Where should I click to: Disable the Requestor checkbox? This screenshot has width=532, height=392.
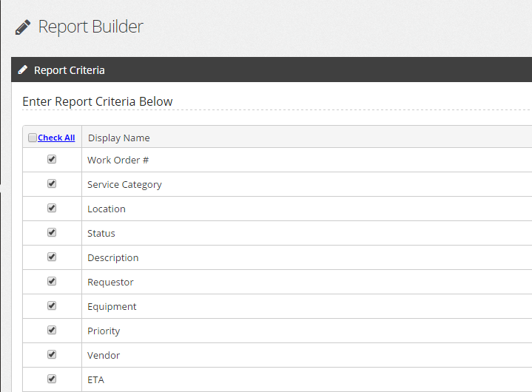pyautogui.click(x=52, y=282)
